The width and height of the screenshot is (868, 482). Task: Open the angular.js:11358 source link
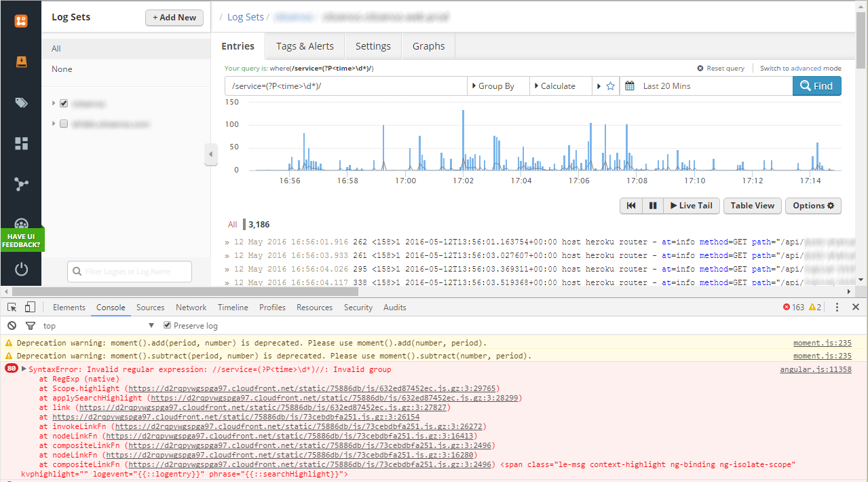816,369
